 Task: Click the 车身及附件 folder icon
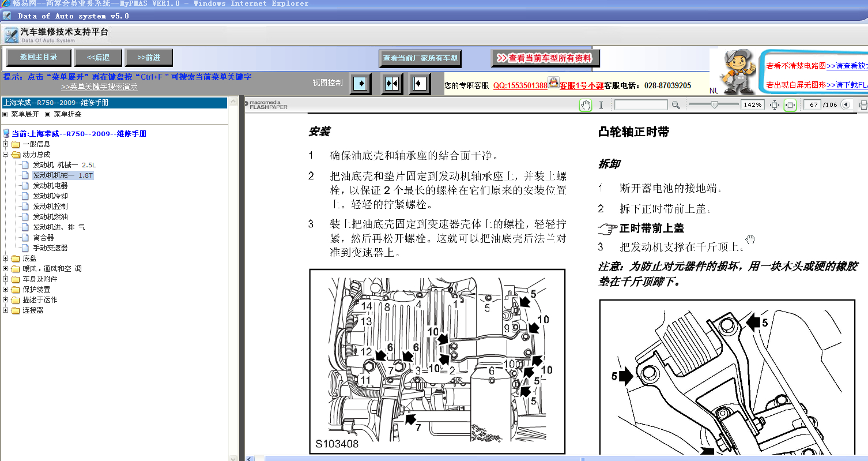point(16,279)
